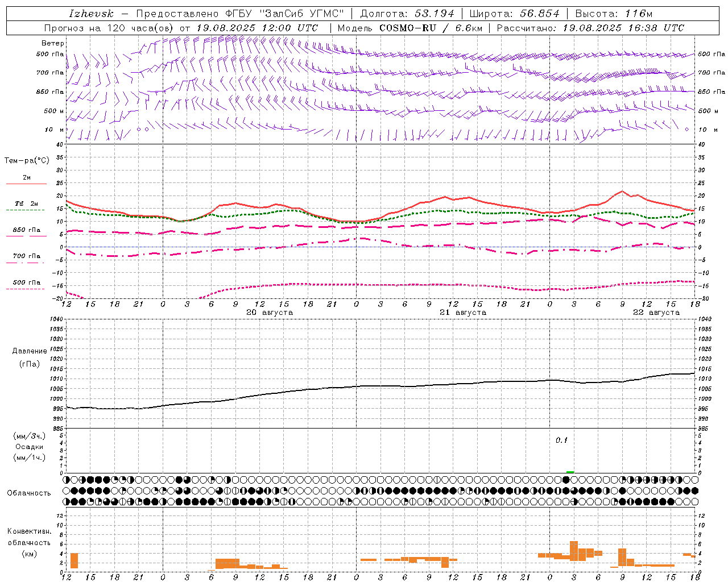Viewport: 728px width, 582px height.
Task: Click the "Тем-ра(°C)" temperature panel label
Action: (x=27, y=161)
